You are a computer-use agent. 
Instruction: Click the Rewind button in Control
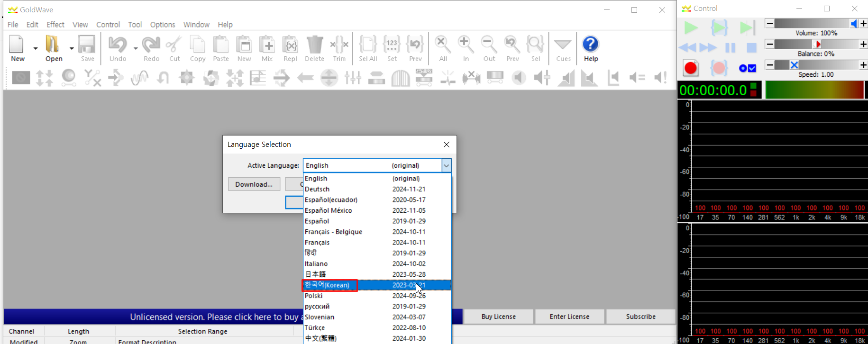(687, 47)
